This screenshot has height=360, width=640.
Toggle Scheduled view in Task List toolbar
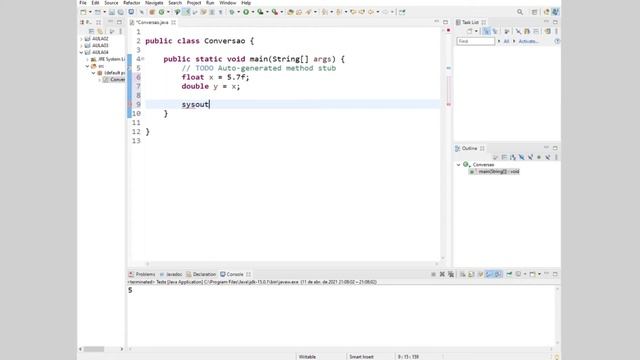pos(495,31)
